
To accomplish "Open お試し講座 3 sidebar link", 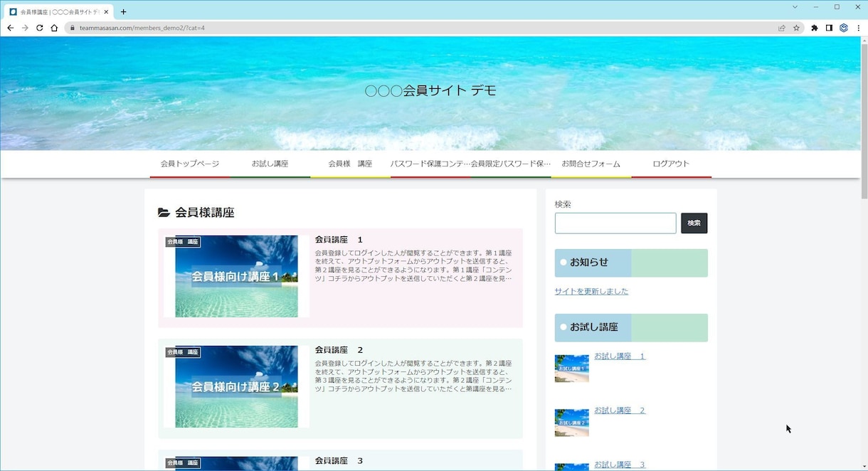I will point(620,465).
